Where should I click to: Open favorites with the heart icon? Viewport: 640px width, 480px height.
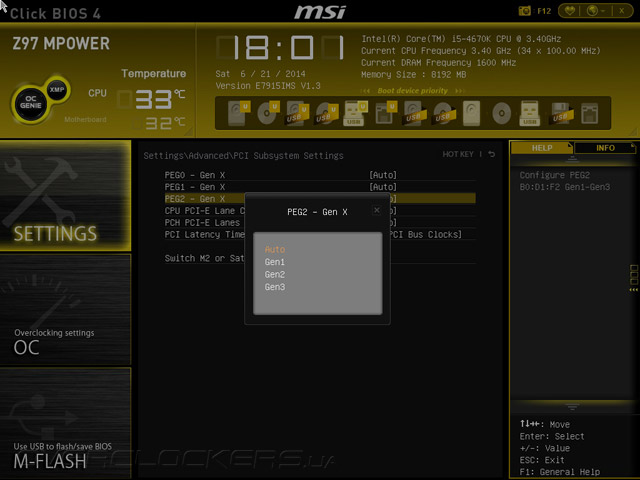click(569, 11)
